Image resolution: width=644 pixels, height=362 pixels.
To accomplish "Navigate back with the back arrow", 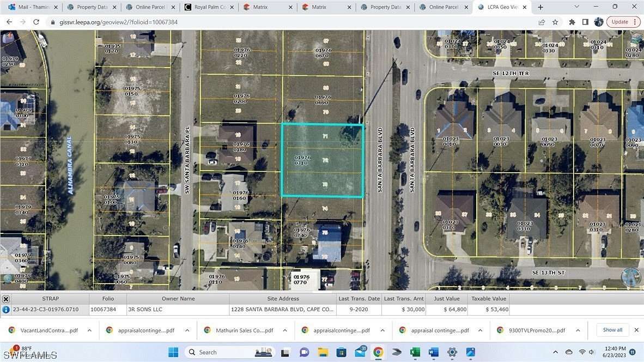I will (x=9, y=22).
